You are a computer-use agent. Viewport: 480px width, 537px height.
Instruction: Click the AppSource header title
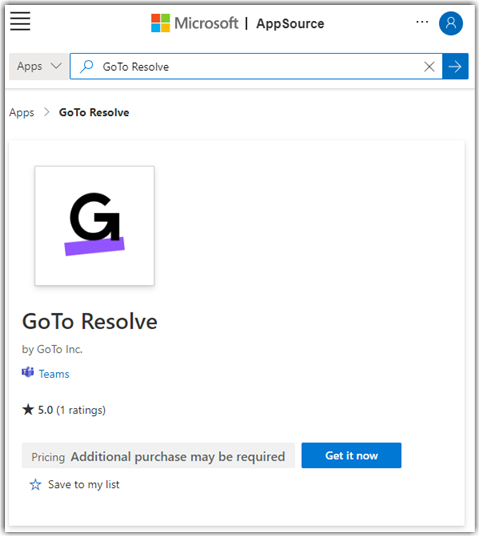click(290, 24)
